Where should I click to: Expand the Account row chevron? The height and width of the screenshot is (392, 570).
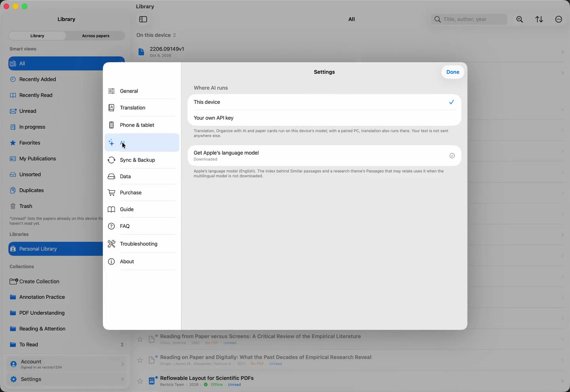click(x=123, y=364)
